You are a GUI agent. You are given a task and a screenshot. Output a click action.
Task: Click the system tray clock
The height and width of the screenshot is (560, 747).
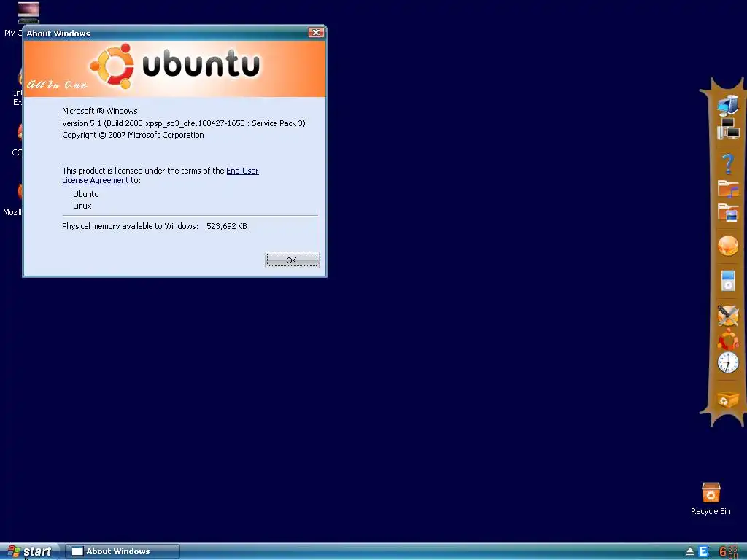(729, 552)
